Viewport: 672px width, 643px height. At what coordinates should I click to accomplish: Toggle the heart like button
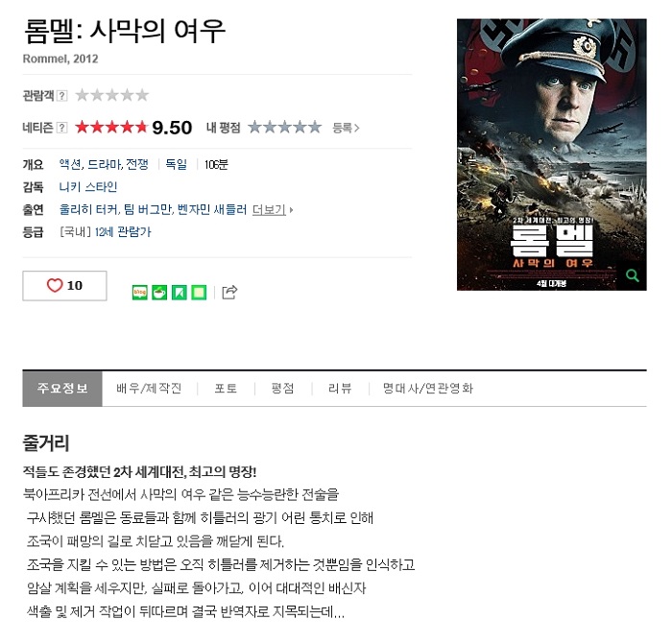pos(64,286)
